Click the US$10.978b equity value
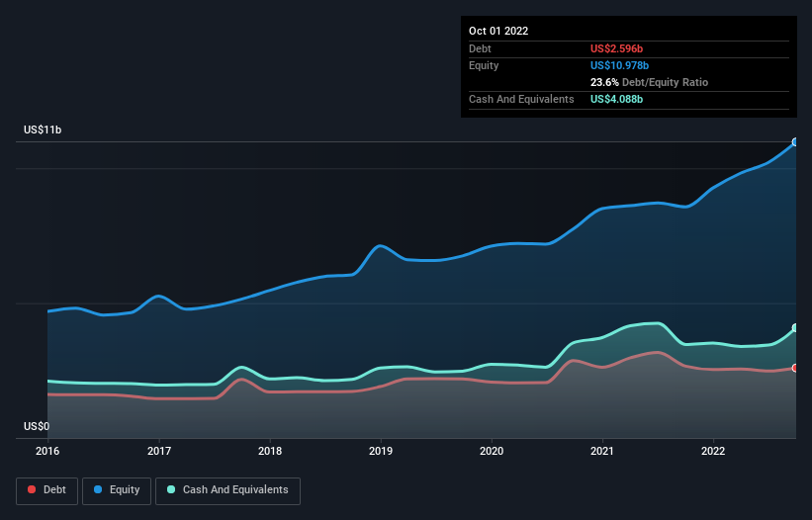The height and width of the screenshot is (520, 812). click(619, 65)
